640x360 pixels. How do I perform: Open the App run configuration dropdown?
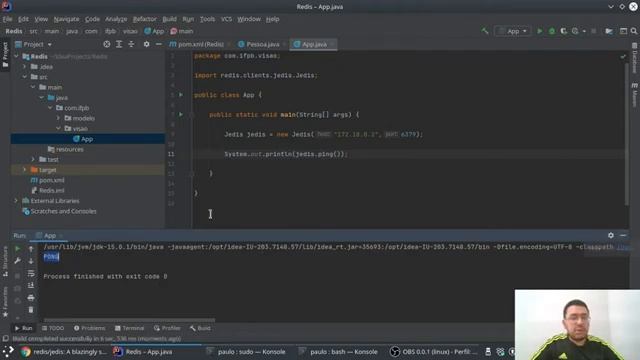coord(513,31)
